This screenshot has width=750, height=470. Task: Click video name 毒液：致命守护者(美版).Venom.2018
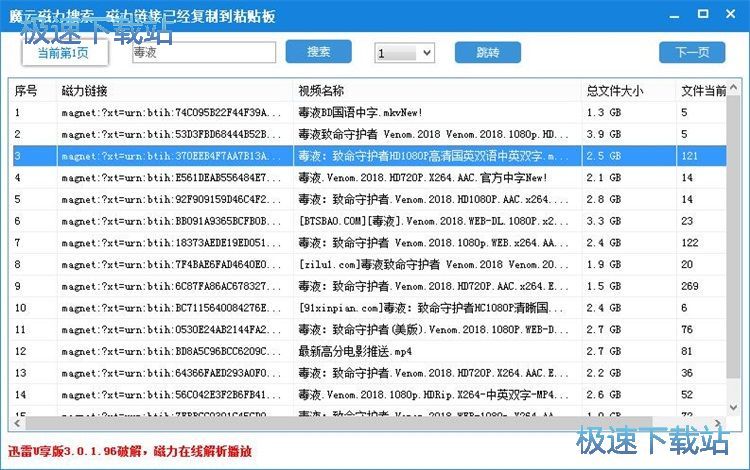coord(433,329)
